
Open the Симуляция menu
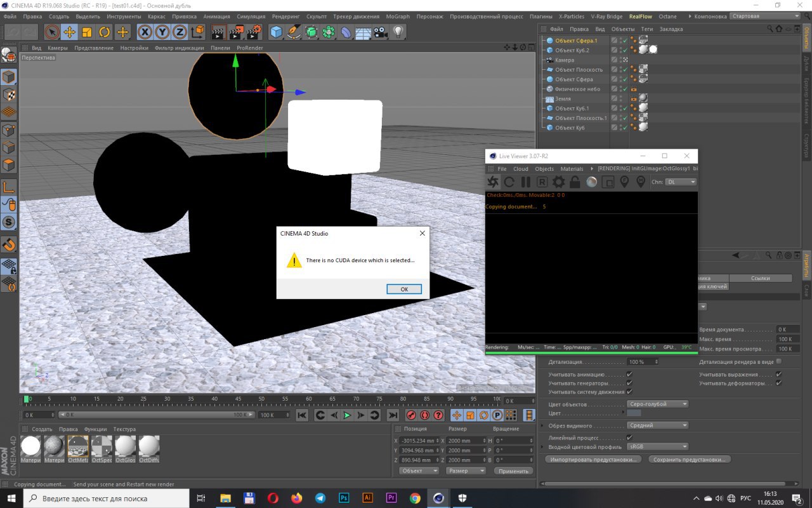point(251,17)
